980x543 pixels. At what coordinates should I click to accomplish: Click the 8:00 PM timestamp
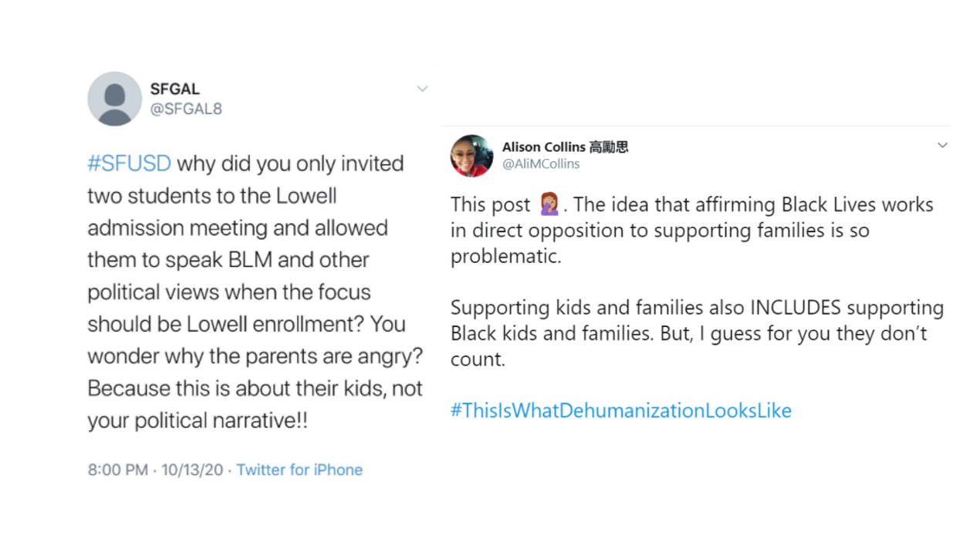click(x=117, y=470)
